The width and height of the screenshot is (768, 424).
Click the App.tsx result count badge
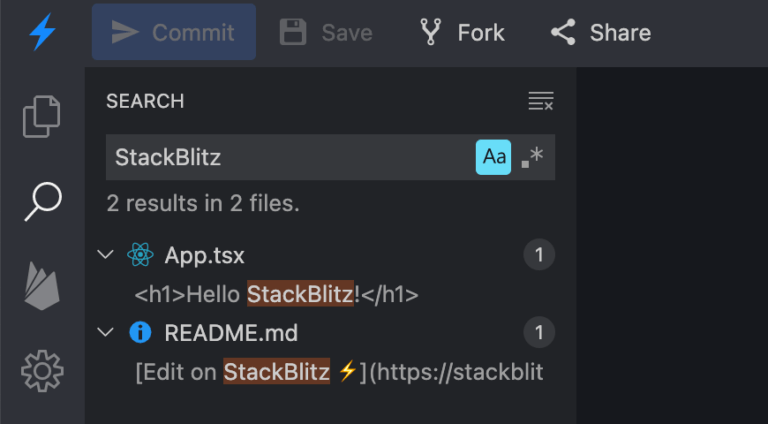[539, 255]
